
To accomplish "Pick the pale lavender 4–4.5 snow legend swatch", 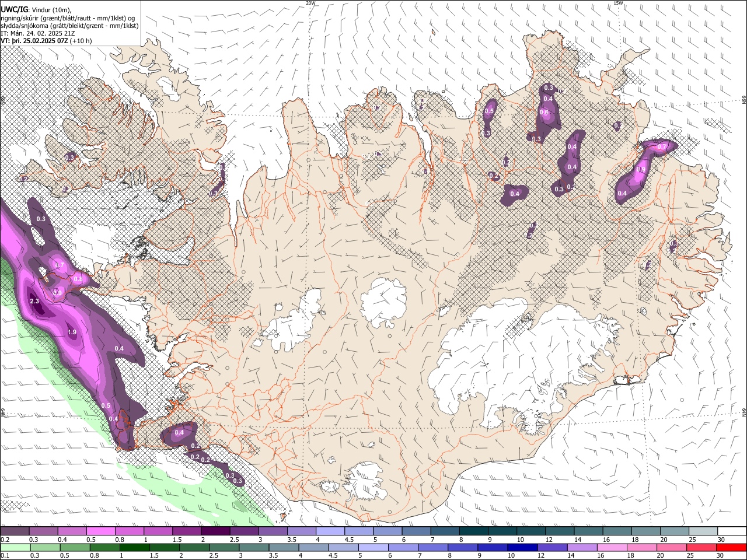I will 330,531.
